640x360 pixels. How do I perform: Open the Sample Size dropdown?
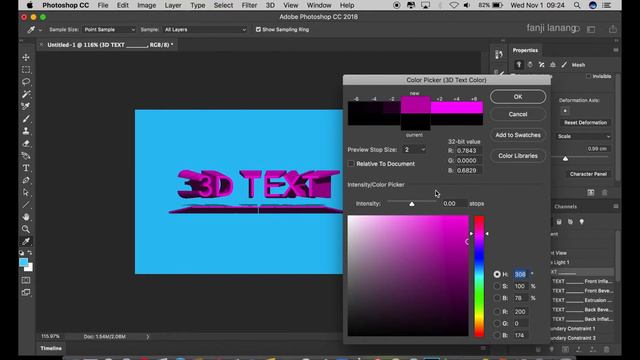(x=109, y=29)
